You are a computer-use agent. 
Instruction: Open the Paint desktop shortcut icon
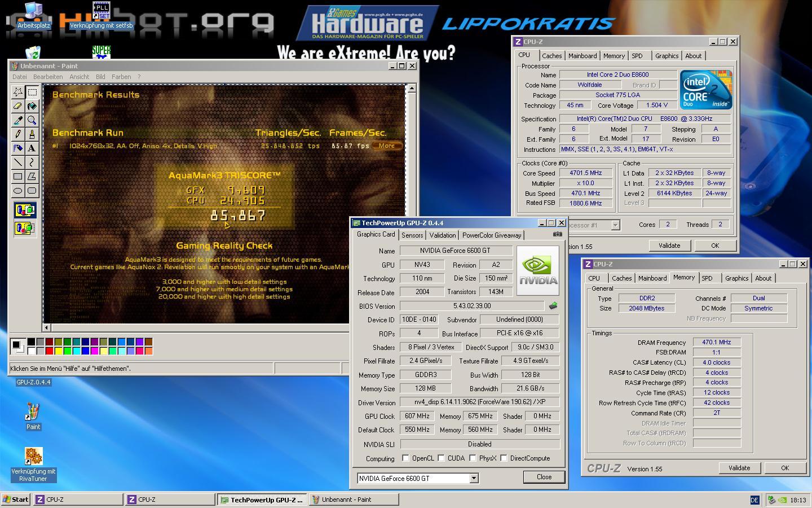[x=33, y=417]
